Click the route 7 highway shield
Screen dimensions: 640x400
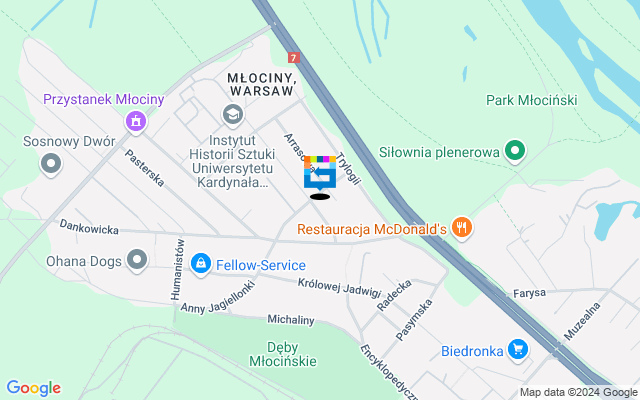click(x=294, y=58)
